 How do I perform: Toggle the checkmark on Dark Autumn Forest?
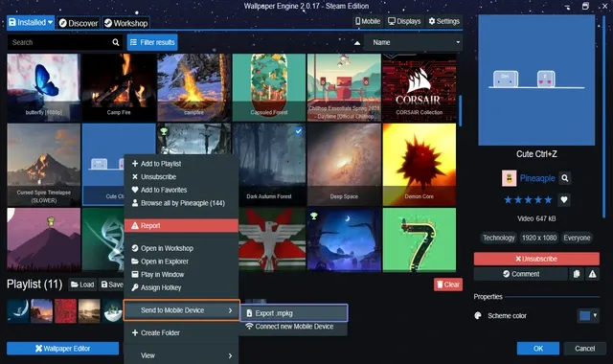pos(298,131)
